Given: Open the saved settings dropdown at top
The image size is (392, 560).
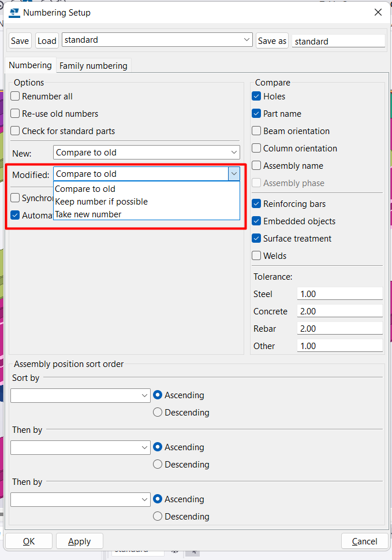Looking at the screenshot, I should [247, 40].
